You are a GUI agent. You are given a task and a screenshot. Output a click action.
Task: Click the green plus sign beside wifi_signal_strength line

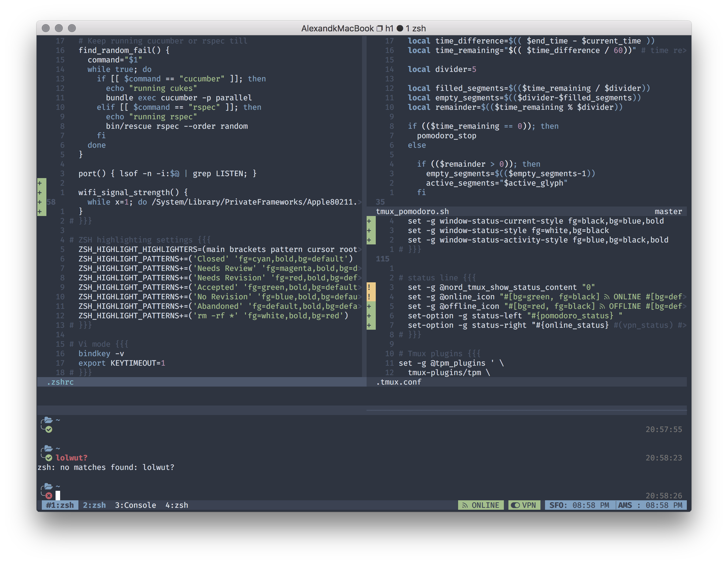(x=40, y=193)
